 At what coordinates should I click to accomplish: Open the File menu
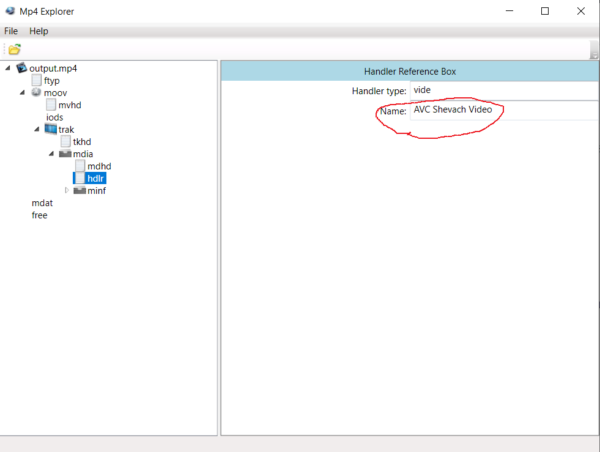point(11,31)
